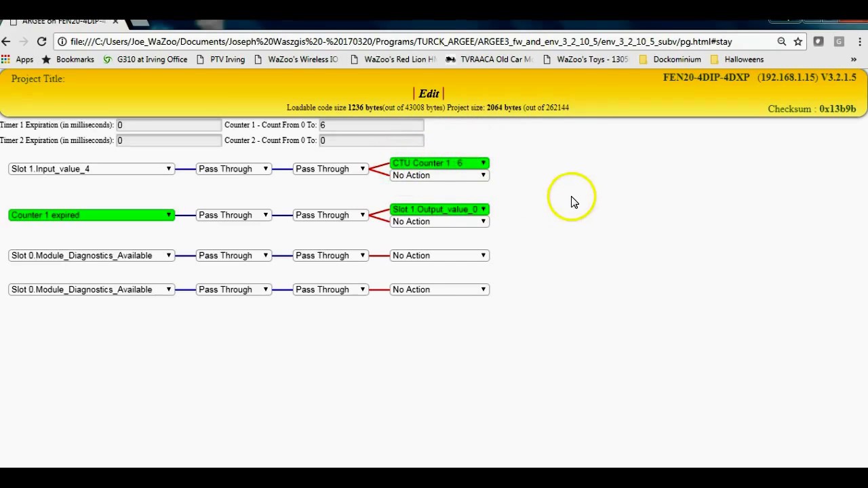Reload the page with the refresh icon

coord(41,41)
